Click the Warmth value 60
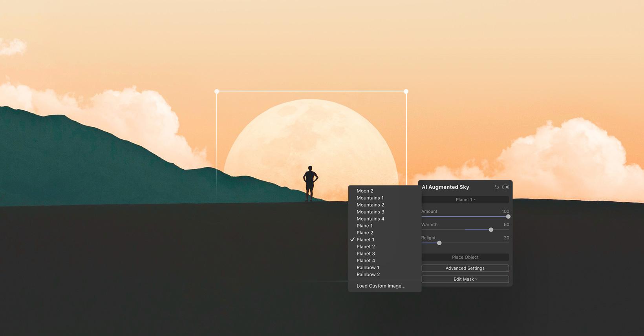This screenshot has height=336, width=644. point(507,225)
